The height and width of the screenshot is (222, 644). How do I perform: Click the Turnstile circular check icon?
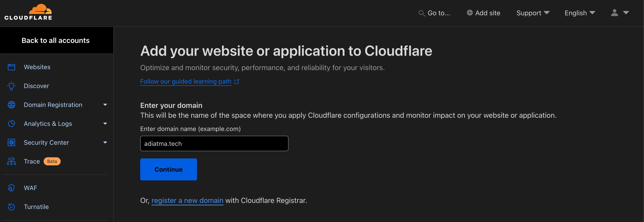[x=11, y=207]
